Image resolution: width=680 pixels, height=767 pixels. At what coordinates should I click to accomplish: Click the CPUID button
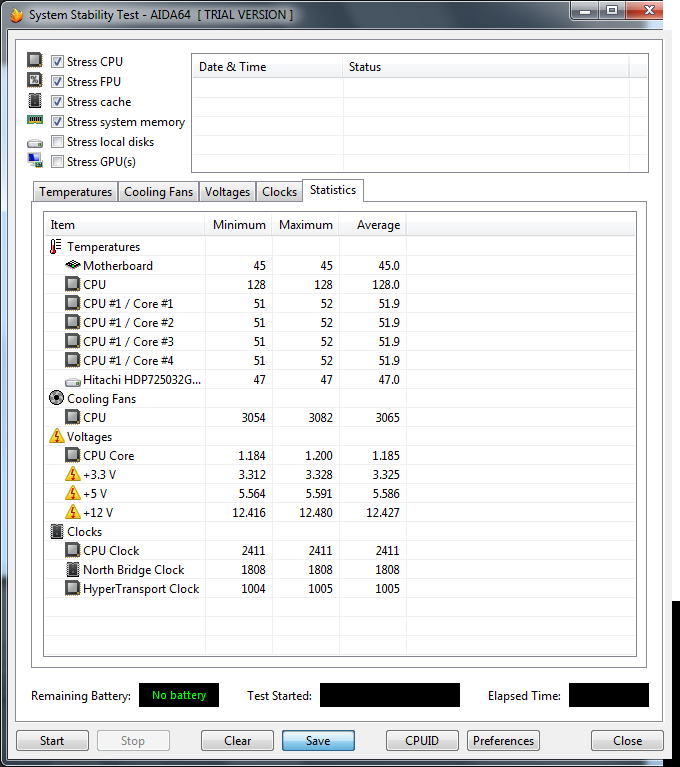pos(423,741)
